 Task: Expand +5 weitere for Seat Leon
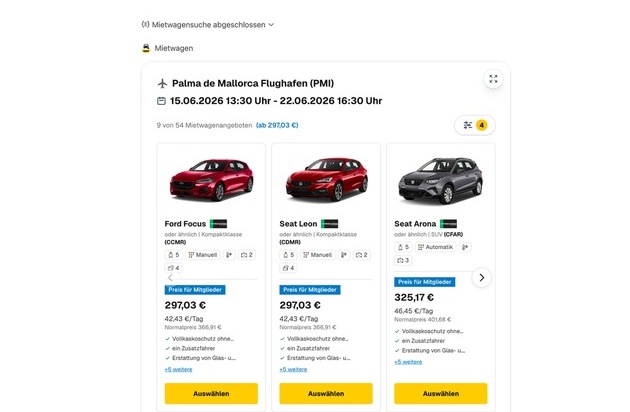pyautogui.click(x=294, y=369)
